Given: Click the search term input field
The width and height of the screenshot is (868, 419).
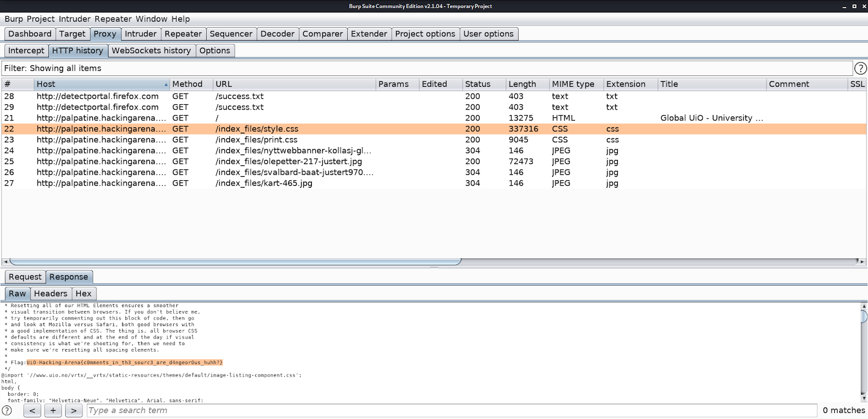Looking at the screenshot, I should (451, 410).
